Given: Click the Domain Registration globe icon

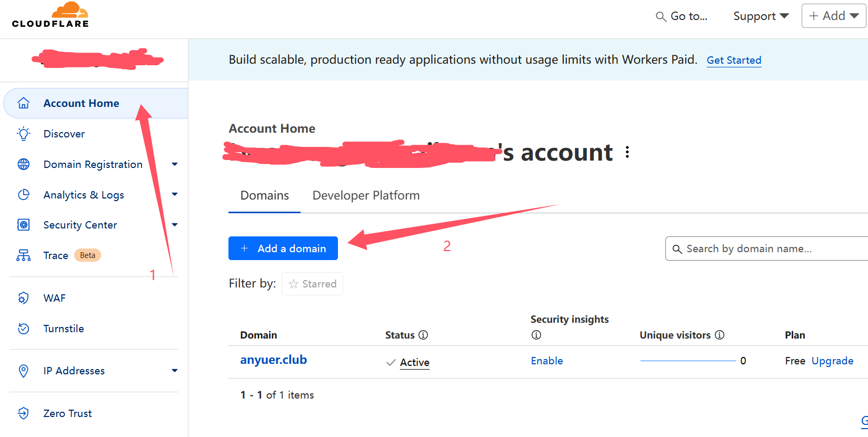Looking at the screenshot, I should pos(24,164).
